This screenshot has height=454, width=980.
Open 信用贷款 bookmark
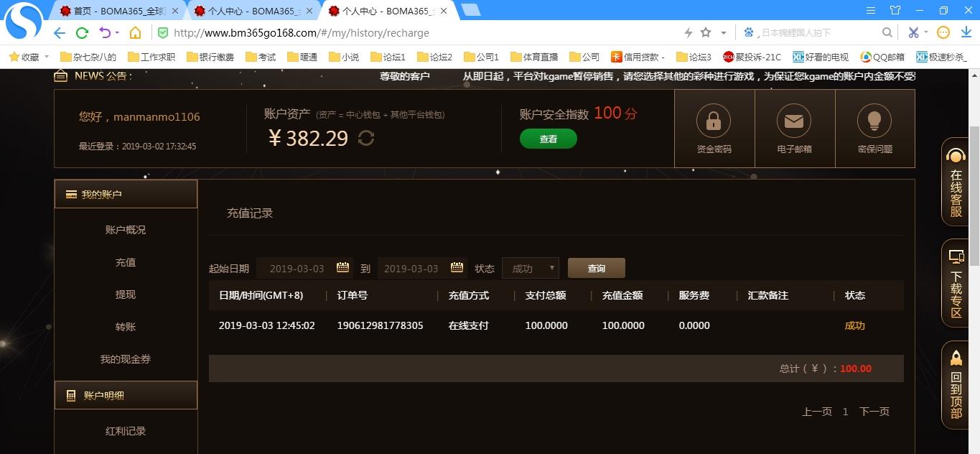tap(638, 57)
